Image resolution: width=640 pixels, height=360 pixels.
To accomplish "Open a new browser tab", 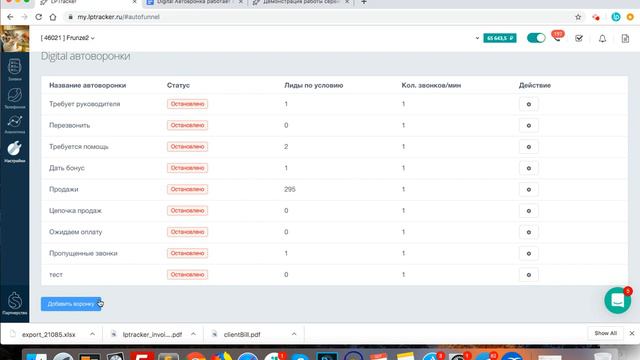I will coord(364,2).
